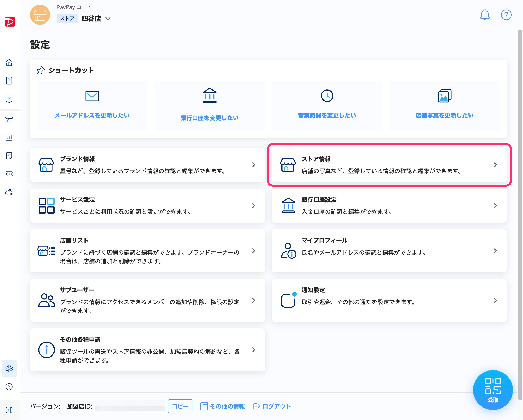Open the coupon ticket icon in sidebar
The height and width of the screenshot is (420, 523).
[9, 174]
